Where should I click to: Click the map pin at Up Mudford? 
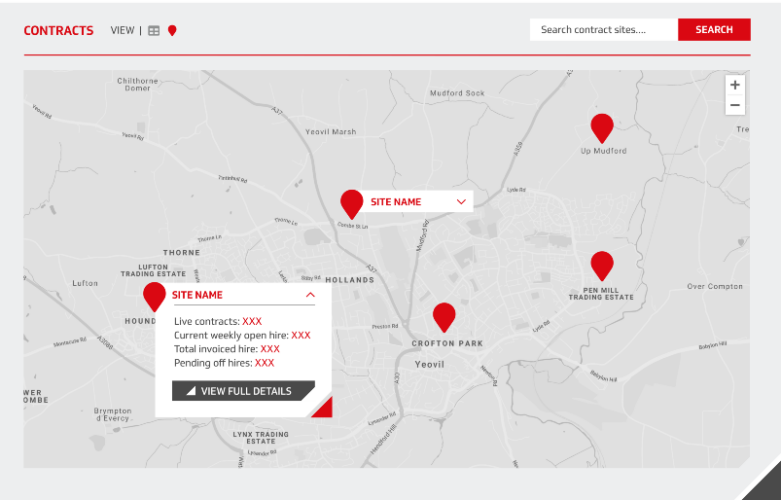pos(601,127)
